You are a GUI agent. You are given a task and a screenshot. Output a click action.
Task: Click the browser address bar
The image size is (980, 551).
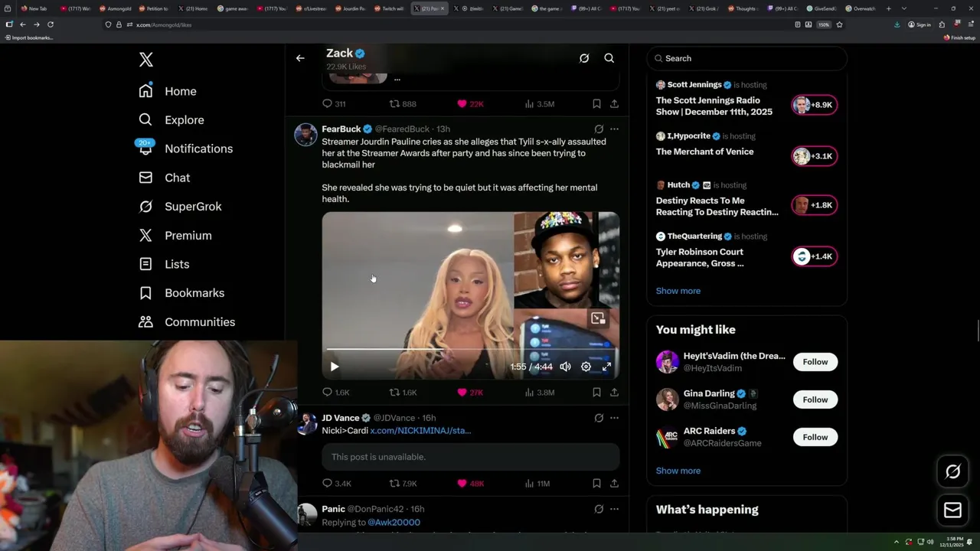pyautogui.click(x=444, y=24)
